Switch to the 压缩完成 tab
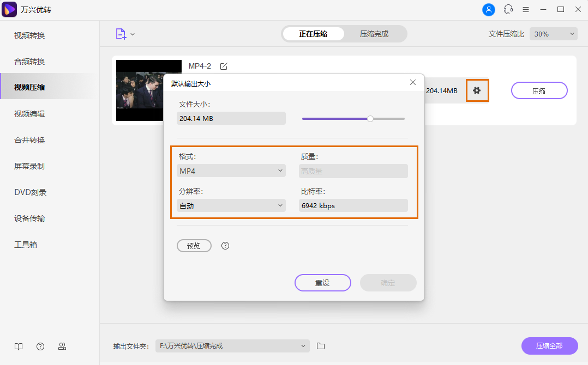The width and height of the screenshot is (588, 365). [375, 33]
